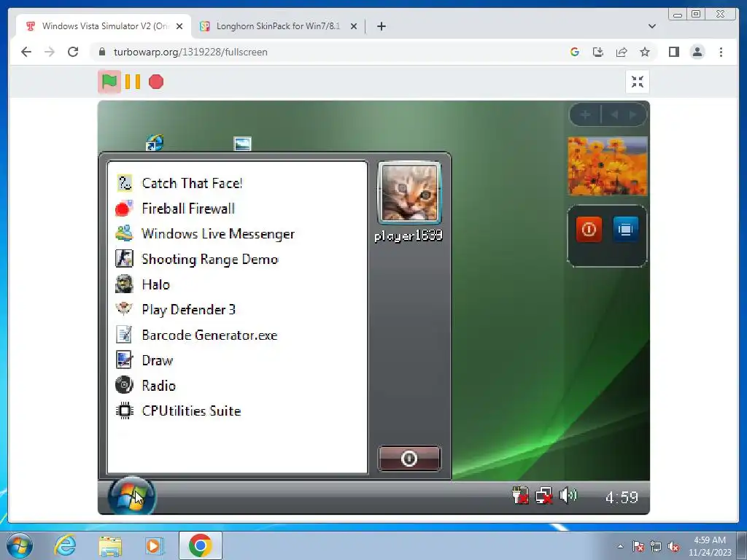
Task: Open the Barcode Generator.exe icon
Action: (124, 335)
